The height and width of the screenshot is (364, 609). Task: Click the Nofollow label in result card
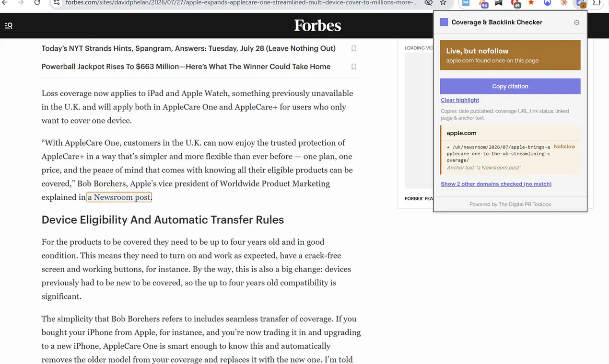pos(564,147)
